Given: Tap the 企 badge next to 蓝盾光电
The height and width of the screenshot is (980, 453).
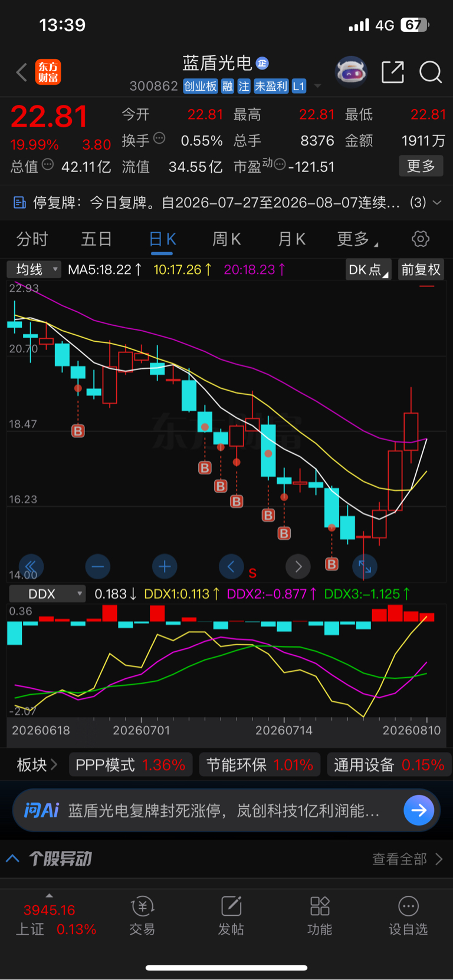Looking at the screenshot, I should [262, 63].
